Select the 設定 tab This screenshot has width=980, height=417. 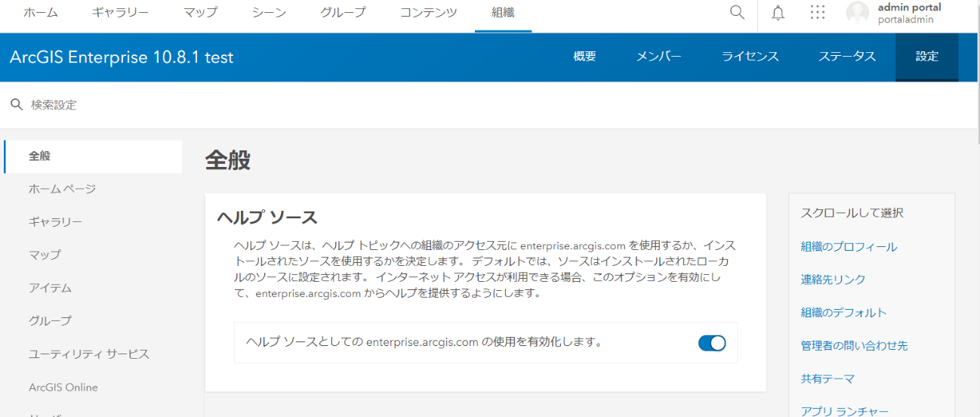tap(927, 57)
